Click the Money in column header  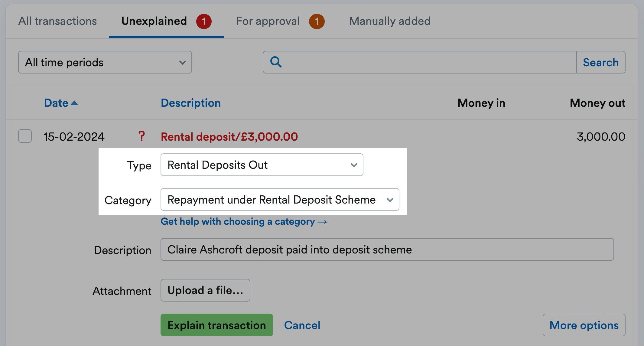pyautogui.click(x=481, y=103)
